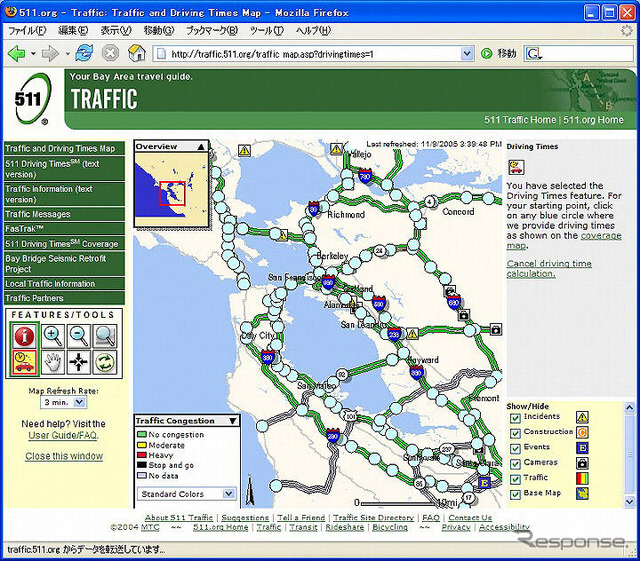This screenshot has width=640, height=561.
Task: Open the ブックマーク(B) menu
Action: [x=212, y=31]
